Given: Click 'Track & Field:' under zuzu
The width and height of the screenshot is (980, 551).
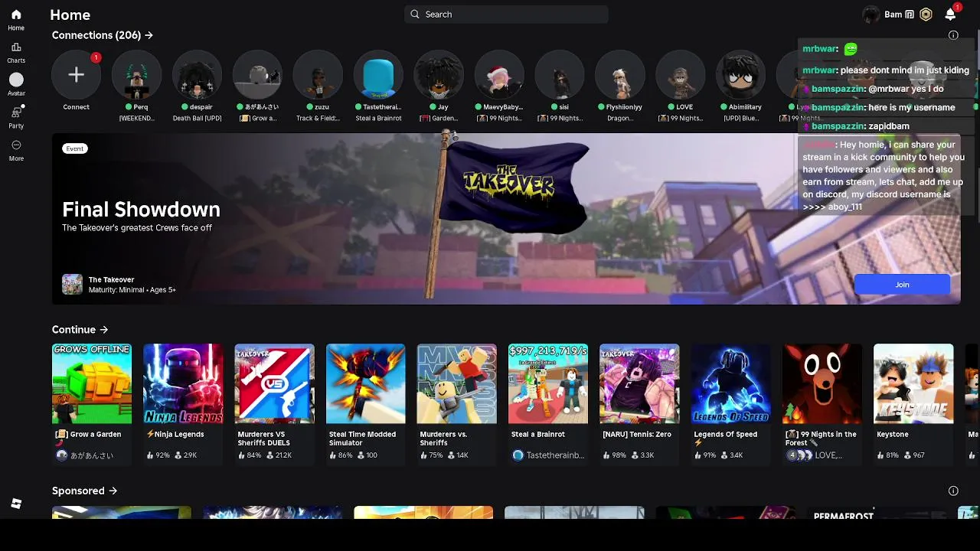Looking at the screenshot, I should tap(318, 118).
